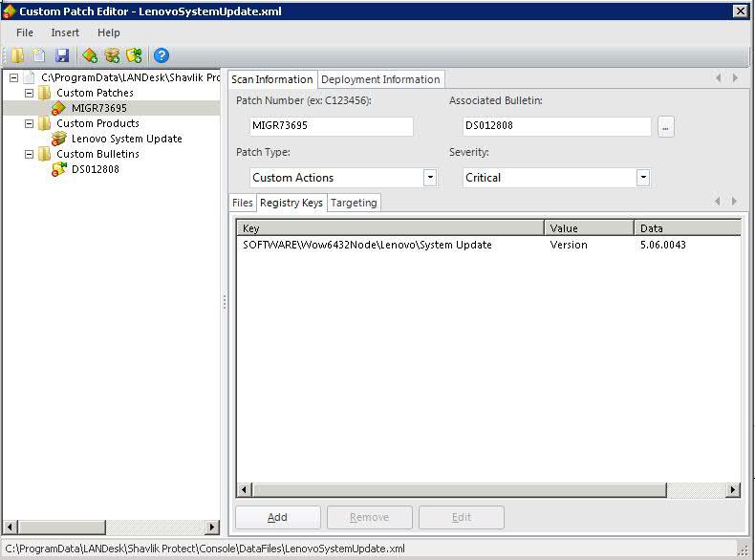Click the DS012808 bulletin icon in tree

(58, 169)
